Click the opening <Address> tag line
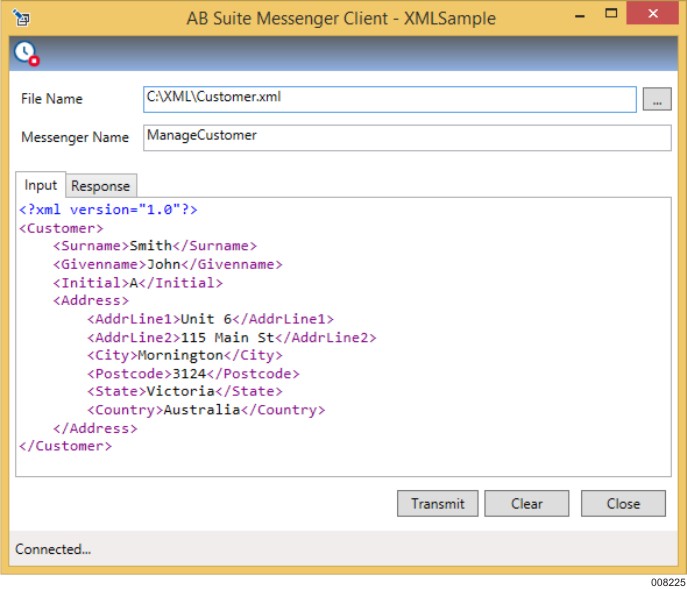Viewport: 687px width, 589px height. pos(91,301)
